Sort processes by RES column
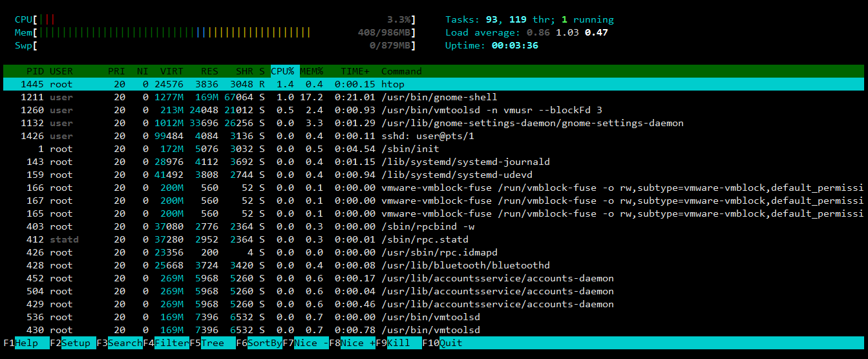The height and width of the screenshot is (359, 868). coord(209,71)
